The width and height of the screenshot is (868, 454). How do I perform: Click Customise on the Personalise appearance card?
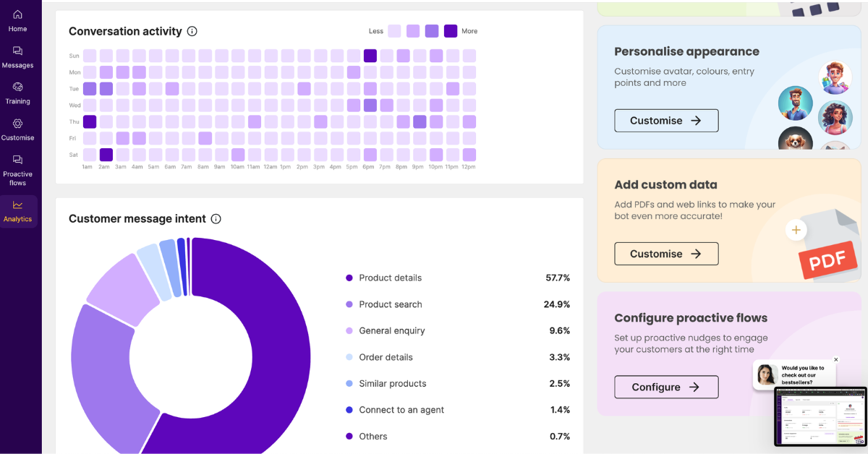[x=666, y=121]
